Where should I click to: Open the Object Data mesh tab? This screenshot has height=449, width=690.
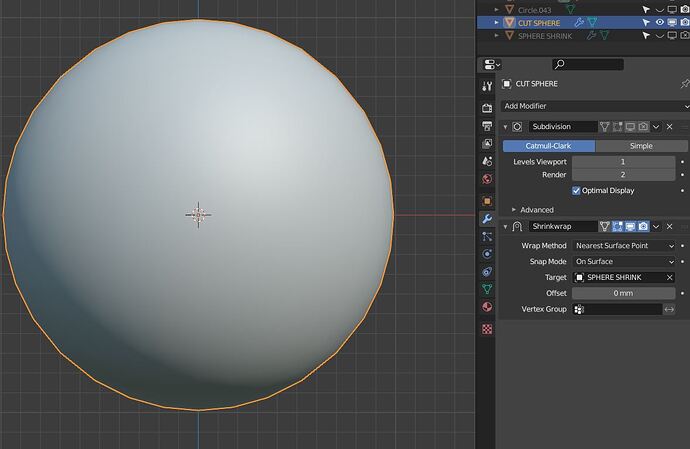pyautogui.click(x=487, y=289)
